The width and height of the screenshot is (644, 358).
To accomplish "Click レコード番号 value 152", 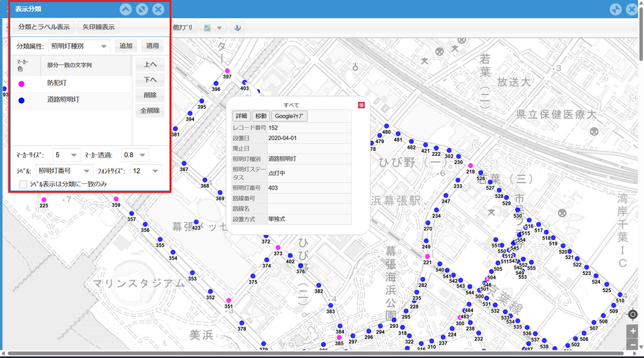I will coord(273,128).
